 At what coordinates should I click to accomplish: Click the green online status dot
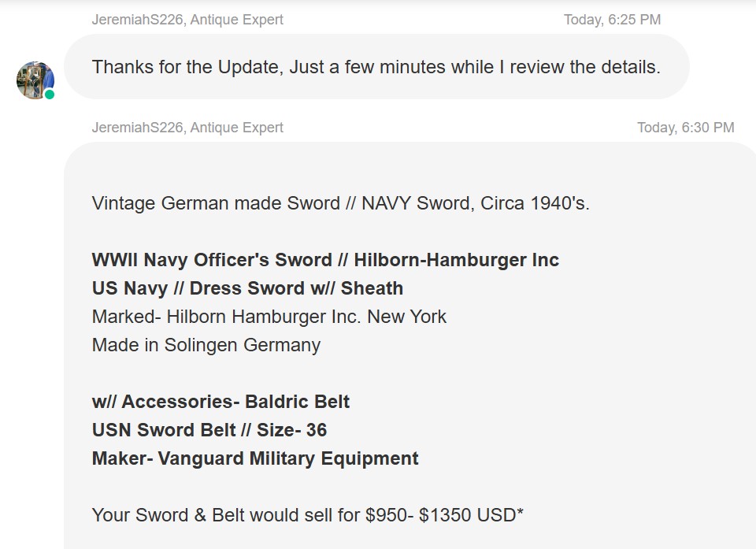pos(50,95)
